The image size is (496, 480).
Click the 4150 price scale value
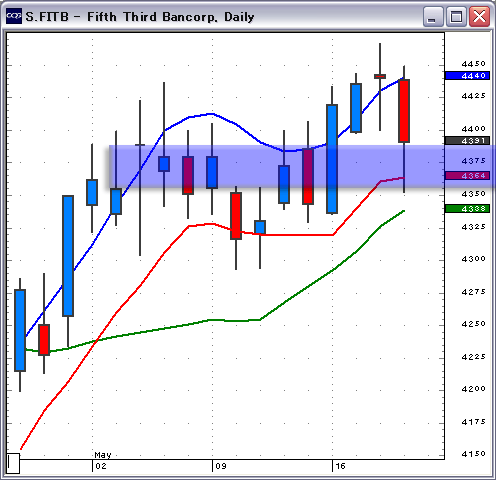[473, 454]
